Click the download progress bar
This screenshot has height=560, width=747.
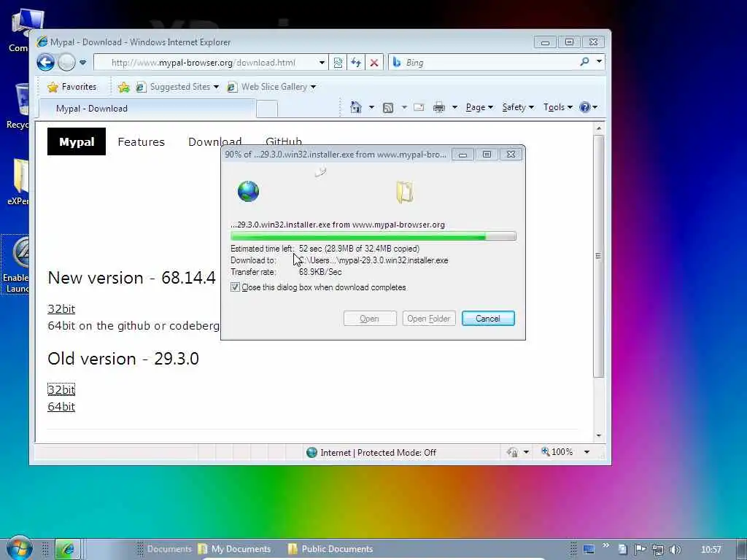(x=373, y=236)
